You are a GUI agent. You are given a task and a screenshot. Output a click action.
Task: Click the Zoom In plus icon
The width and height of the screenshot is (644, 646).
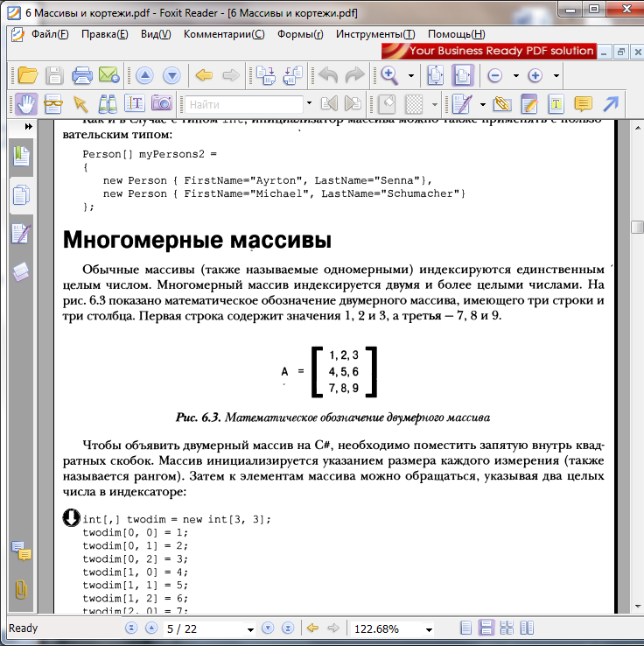(535, 76)
